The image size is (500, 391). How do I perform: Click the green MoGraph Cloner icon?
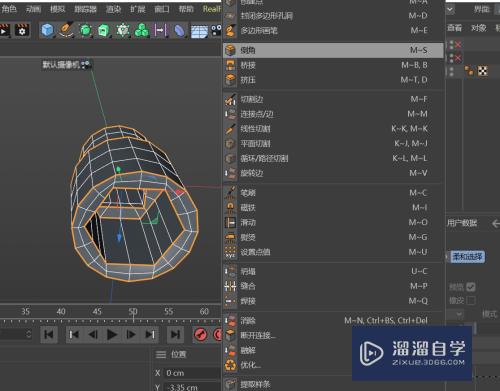[123, 30]
